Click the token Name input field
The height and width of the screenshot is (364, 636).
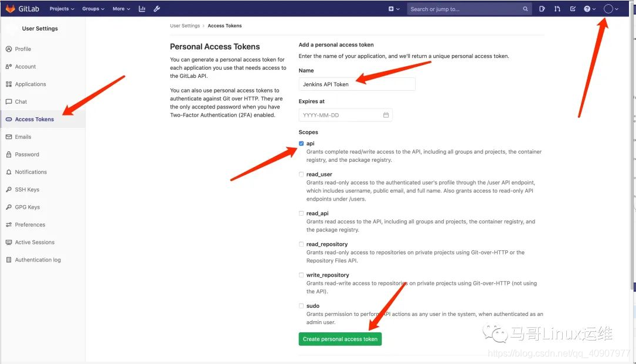tap(357, 84)
